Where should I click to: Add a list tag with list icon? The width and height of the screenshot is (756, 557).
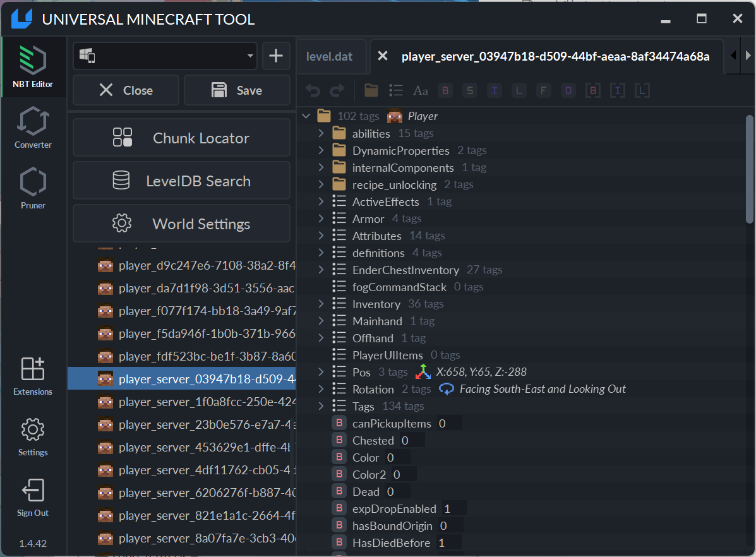pos(396,90)
